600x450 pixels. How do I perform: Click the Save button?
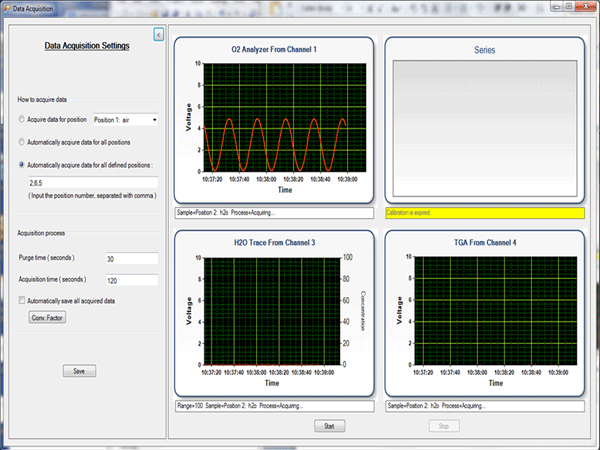pos(79,371)
